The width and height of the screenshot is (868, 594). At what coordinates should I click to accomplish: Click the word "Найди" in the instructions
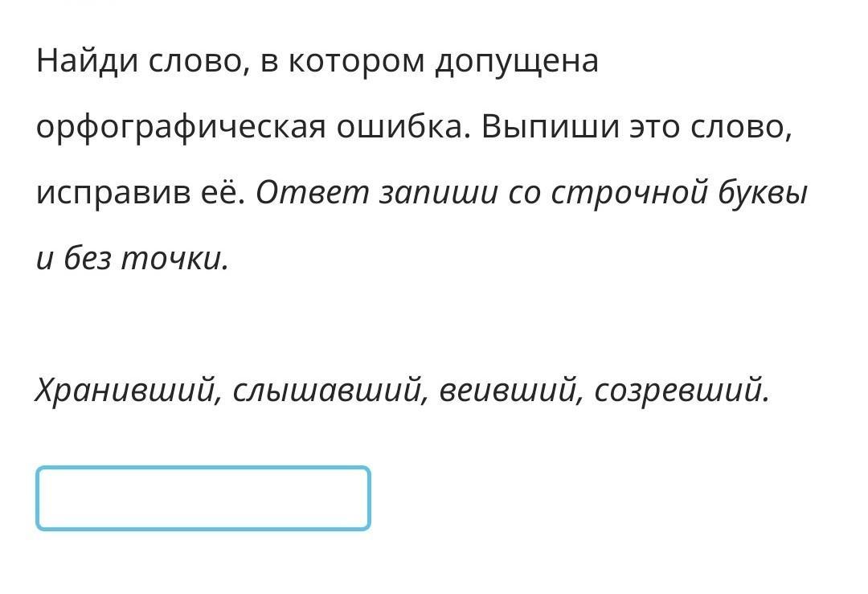point(88,62)
